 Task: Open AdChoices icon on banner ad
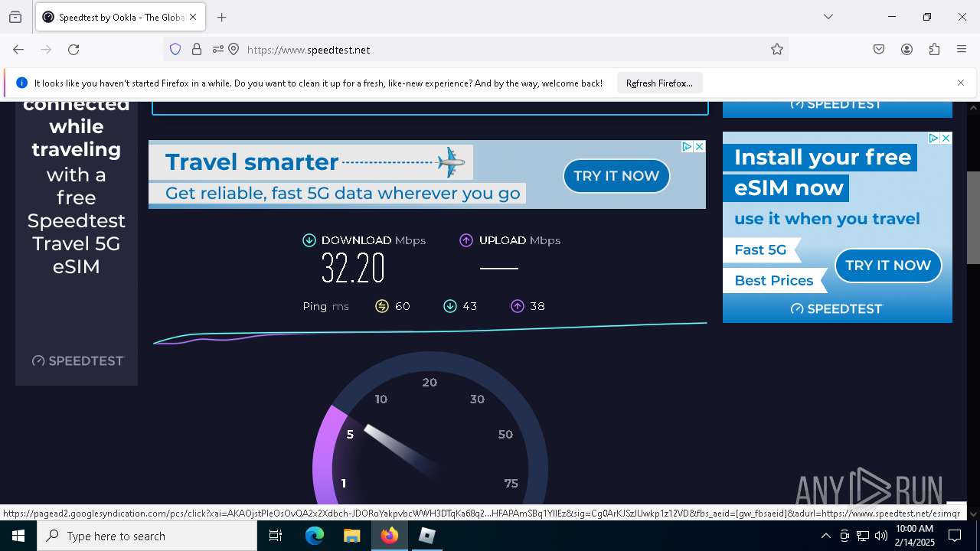tap(688, 146)
